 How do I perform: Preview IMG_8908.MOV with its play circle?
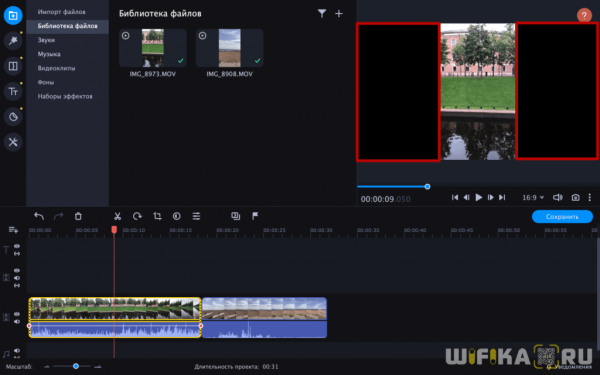coord(202,36)
